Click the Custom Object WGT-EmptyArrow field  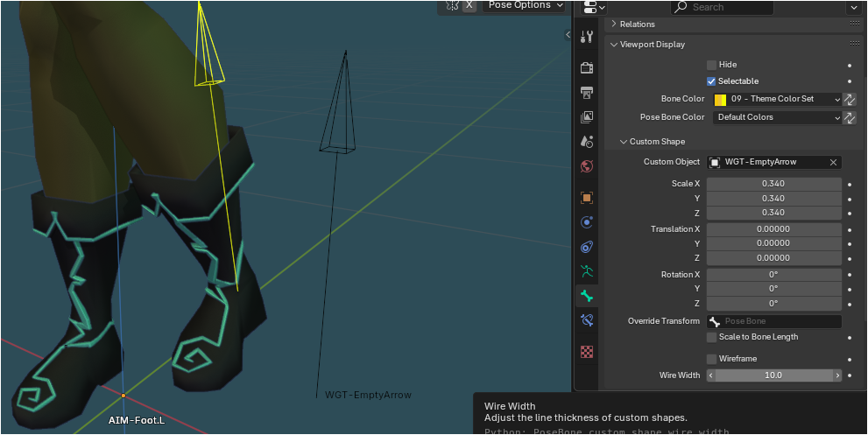[774, 162]
